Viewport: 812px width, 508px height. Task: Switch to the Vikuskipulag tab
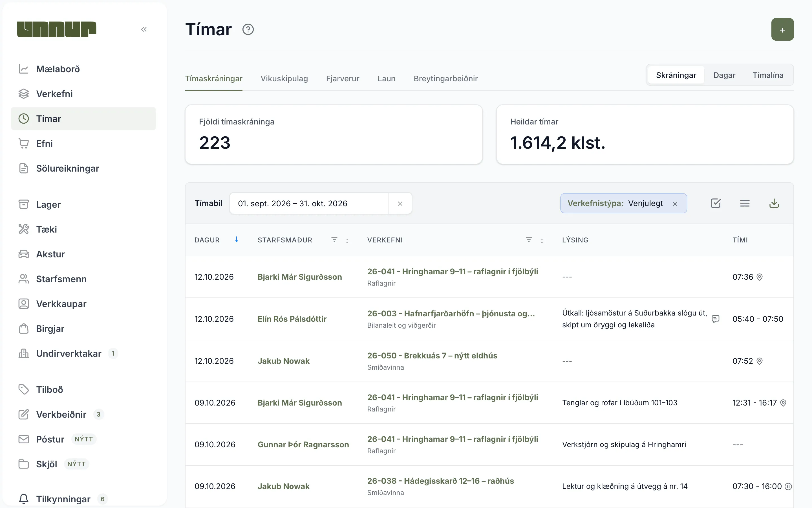284,78
